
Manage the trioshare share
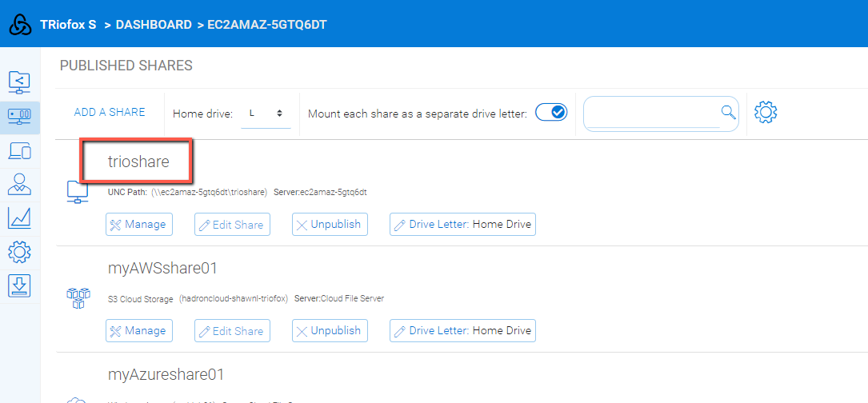pos(139,224)
